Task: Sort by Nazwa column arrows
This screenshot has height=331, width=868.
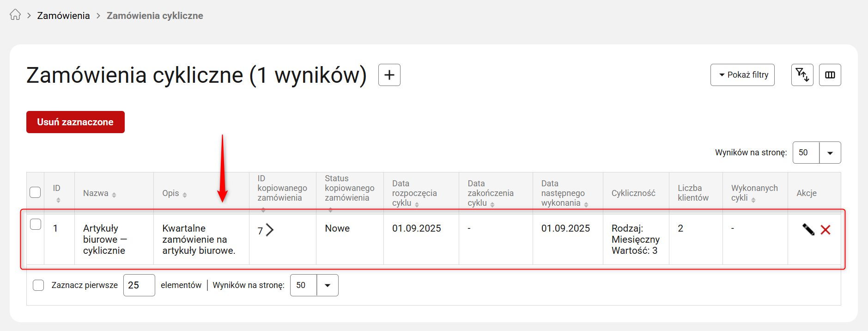Action: click(114, 195)
